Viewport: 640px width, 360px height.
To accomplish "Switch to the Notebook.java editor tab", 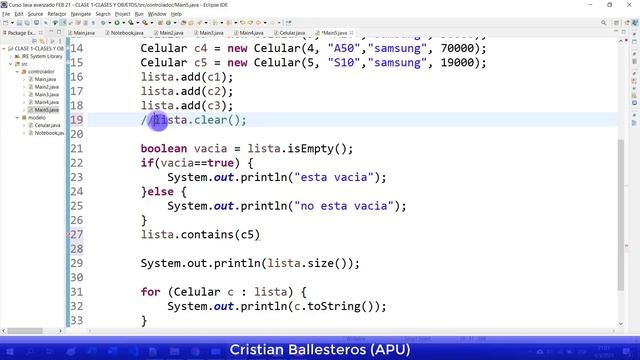I will [x=124, y=33].
